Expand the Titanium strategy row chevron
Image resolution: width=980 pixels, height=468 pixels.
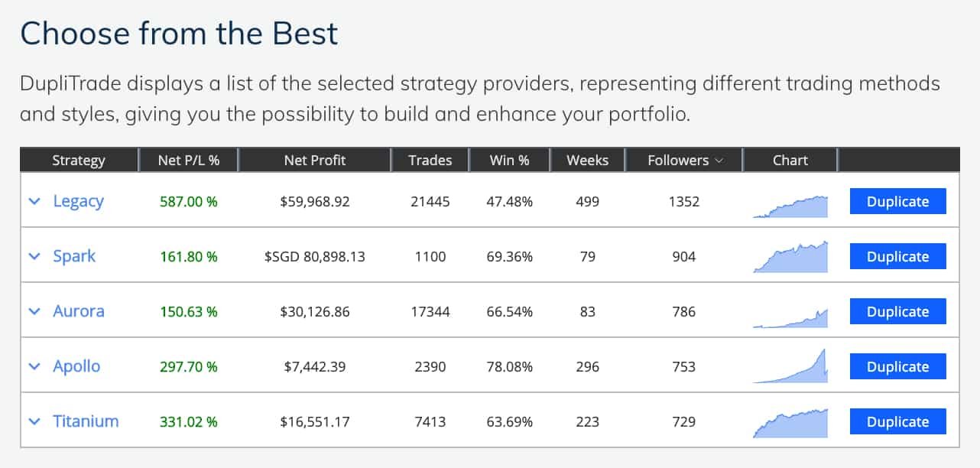pyautogui.click(x=34, y=421)
